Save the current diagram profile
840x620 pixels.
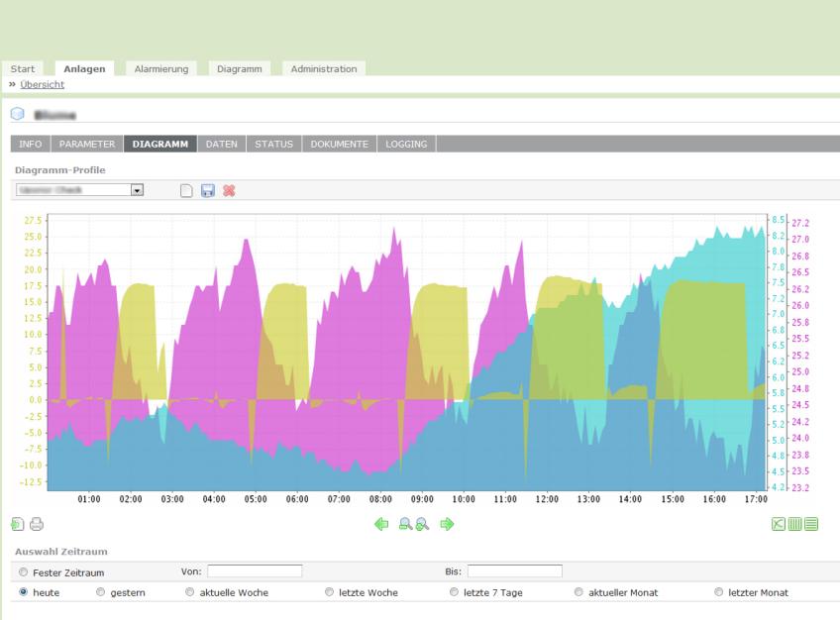pyautogui.click(x=208, y=189)
